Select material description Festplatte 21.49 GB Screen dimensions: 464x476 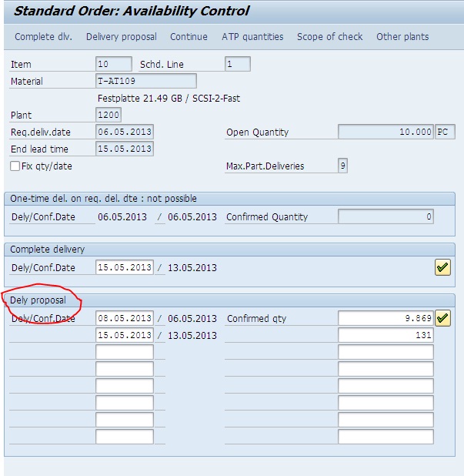click(169, 99)
